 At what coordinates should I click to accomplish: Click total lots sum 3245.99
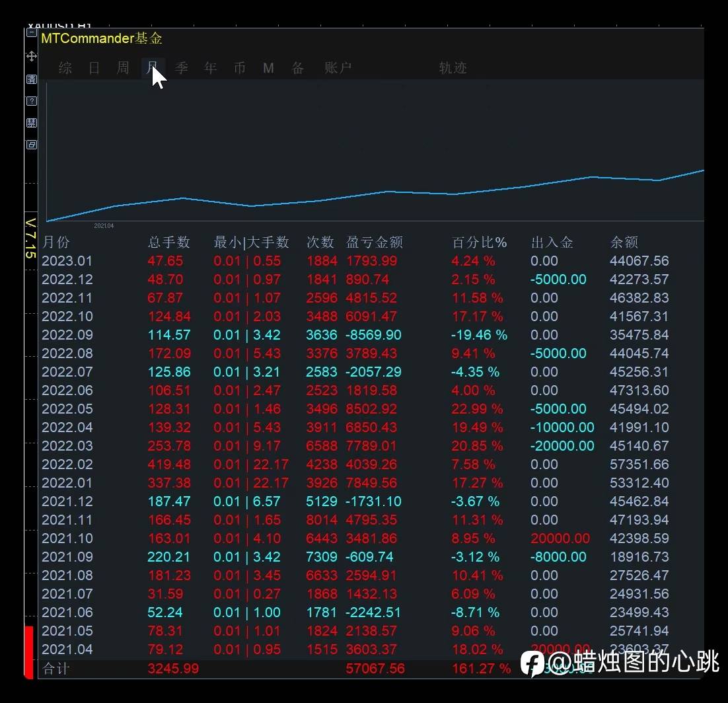click(x=173, y=669)
